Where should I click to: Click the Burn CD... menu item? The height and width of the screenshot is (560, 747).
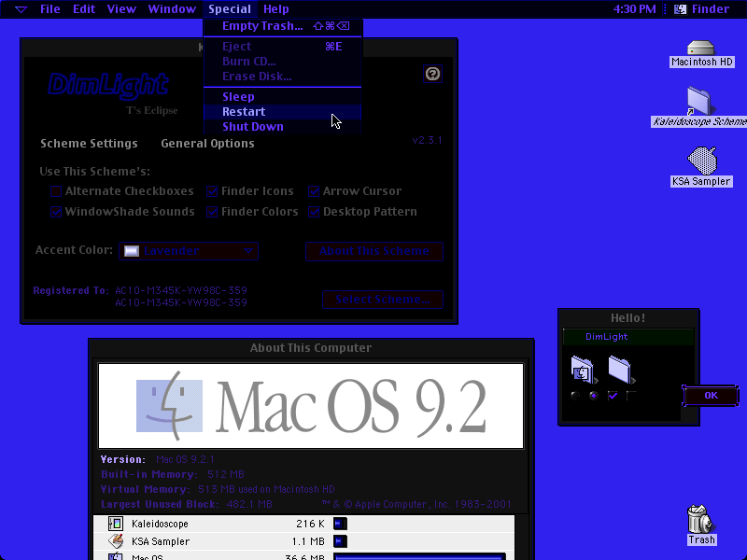(283, 62)
